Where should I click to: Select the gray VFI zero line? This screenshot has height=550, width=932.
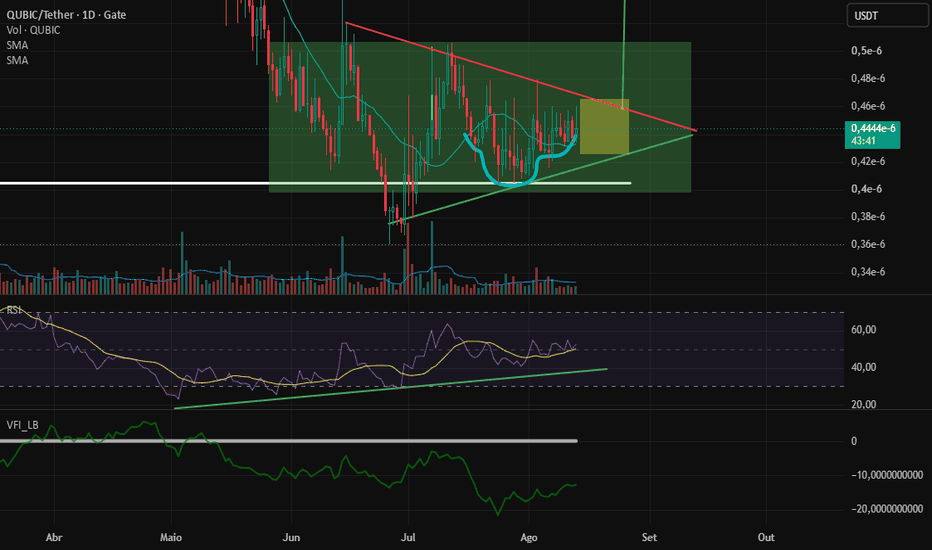[x=288, y=441]
